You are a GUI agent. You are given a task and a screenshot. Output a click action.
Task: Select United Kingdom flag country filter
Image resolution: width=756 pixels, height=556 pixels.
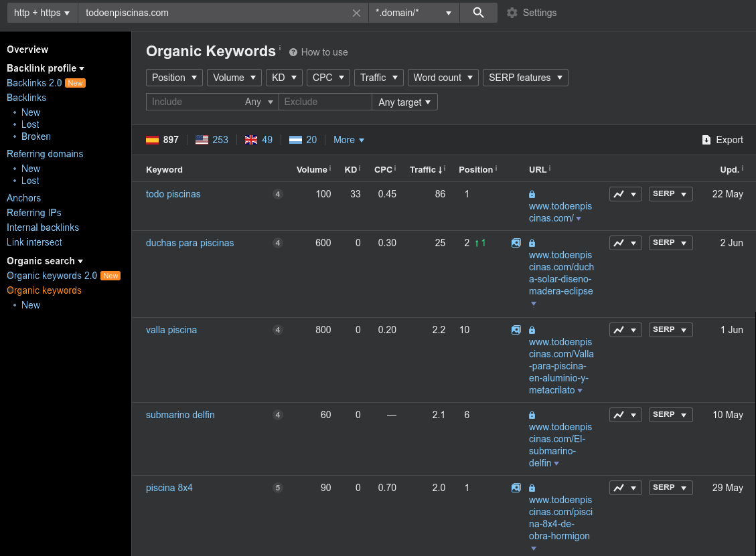(251, 140)
